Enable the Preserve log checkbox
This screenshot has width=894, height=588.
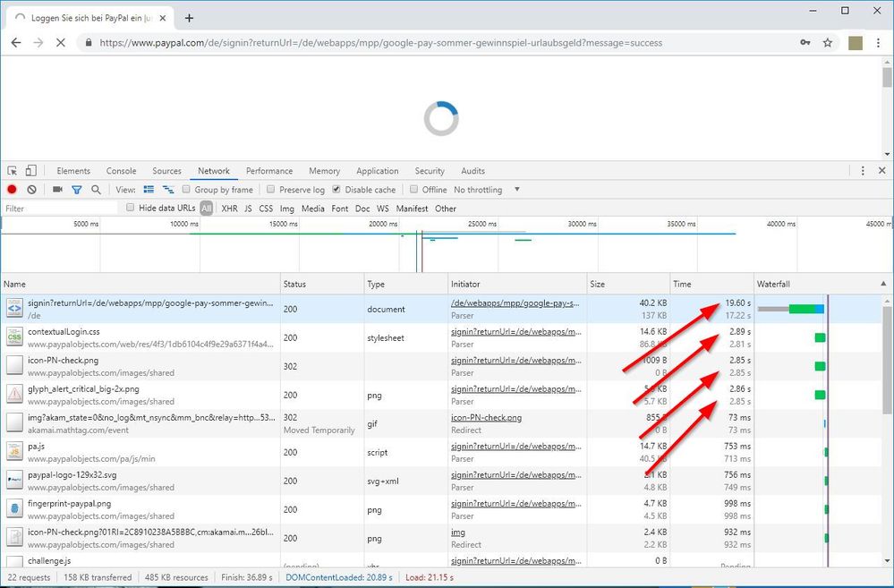(271, 190)
